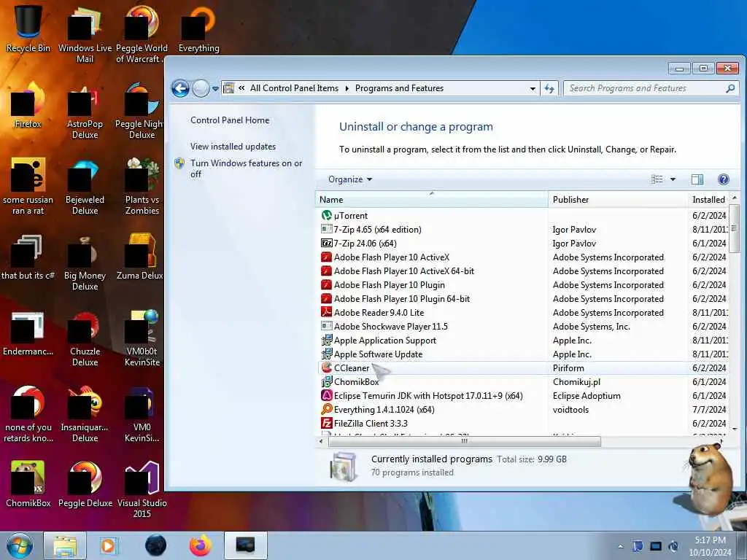747x560 pixels.
Task: Open Control Panel Home link
Action: click(230, 120)
